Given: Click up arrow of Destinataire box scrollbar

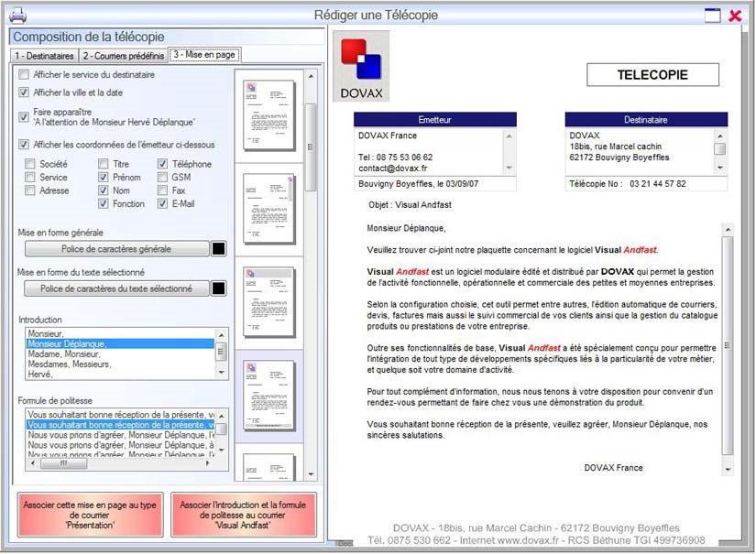Looking at the screenshot, I should [x=720, y=136].
